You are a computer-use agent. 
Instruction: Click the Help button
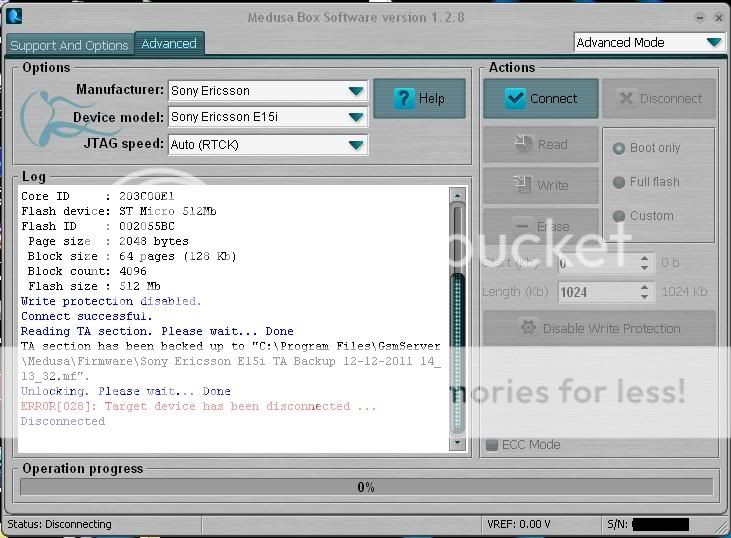pos(419,98)
